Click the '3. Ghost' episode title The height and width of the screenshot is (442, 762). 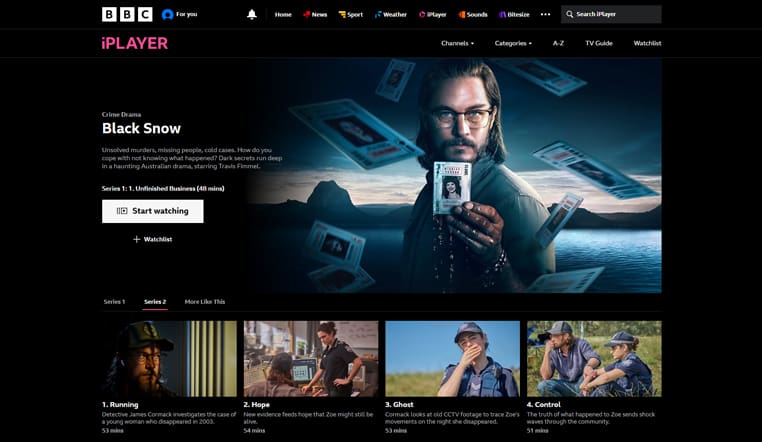[x=399, y=405]
